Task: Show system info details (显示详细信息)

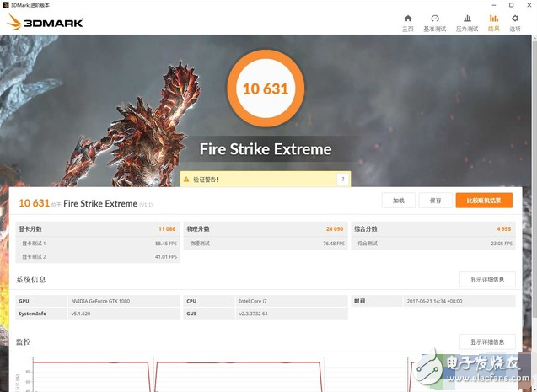Action: 487,279
